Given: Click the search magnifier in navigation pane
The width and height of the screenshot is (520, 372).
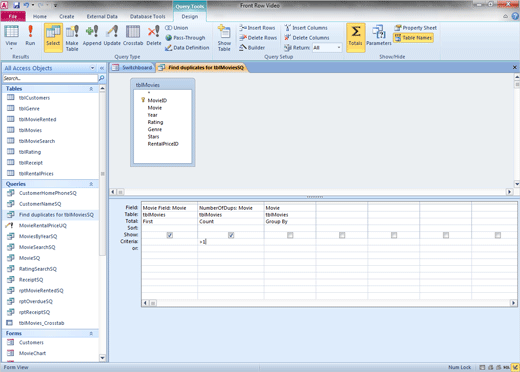Looking at the screenshot, I should [x=101, y=78].
